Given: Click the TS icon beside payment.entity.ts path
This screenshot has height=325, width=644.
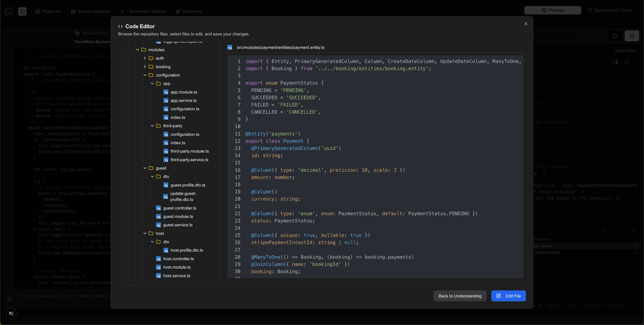Looking at the screenshot, I should click(x=230, y=47).
